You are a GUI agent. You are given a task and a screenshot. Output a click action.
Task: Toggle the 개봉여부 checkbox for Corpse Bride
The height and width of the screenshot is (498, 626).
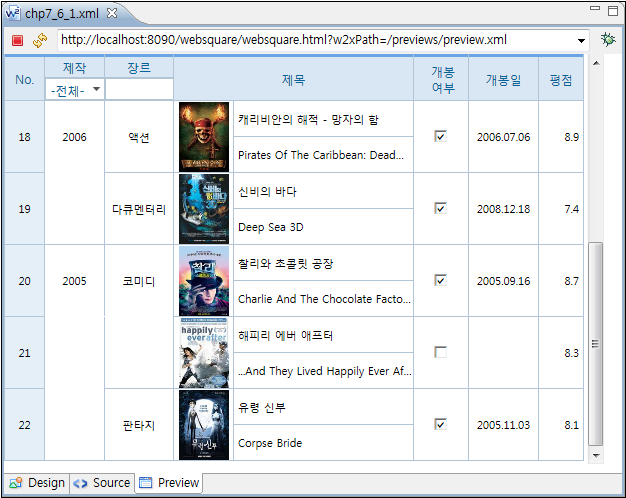point(440,424)
